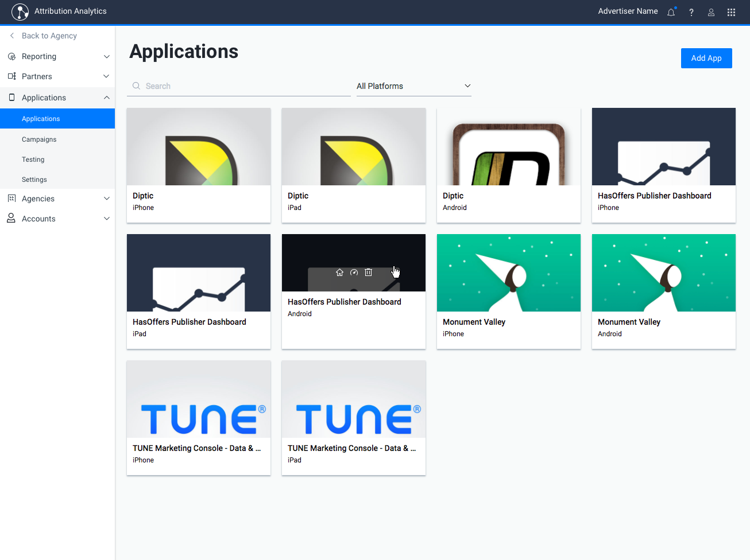Open the Accounts menu label
750x560 pixels.
pos(38,219)
